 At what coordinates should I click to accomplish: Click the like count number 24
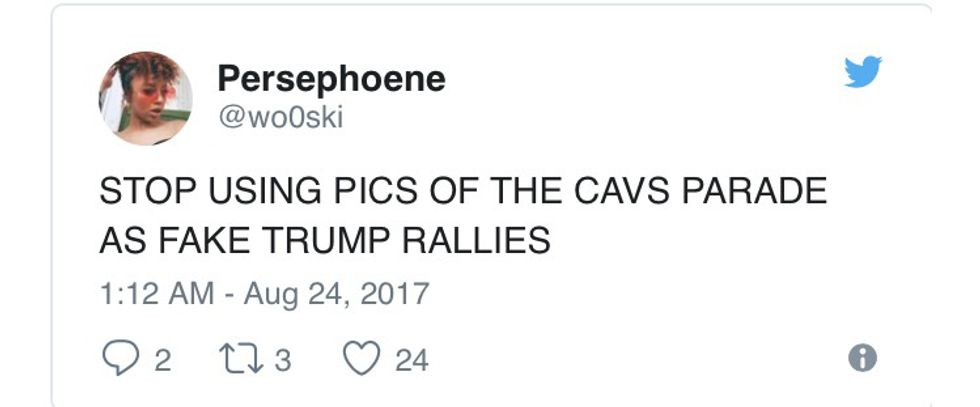click(411, 360)
